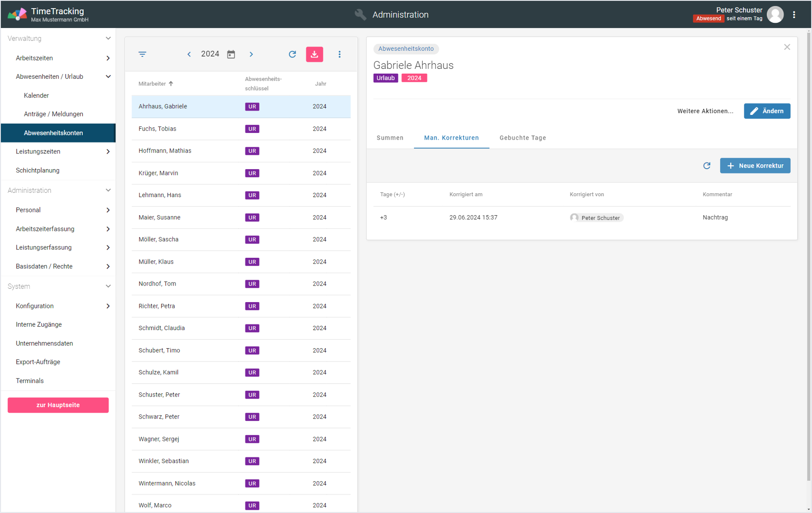The image size is (812, 513).
Task: Expand the Arbeitszeiten submenu
Action: (x=108, y=58)
